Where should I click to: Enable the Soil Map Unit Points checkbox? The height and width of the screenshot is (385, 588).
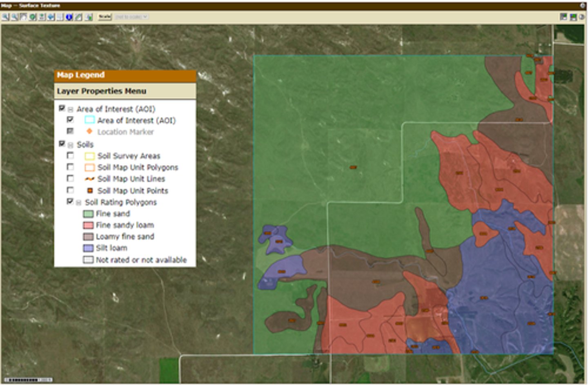coord(70,190)
